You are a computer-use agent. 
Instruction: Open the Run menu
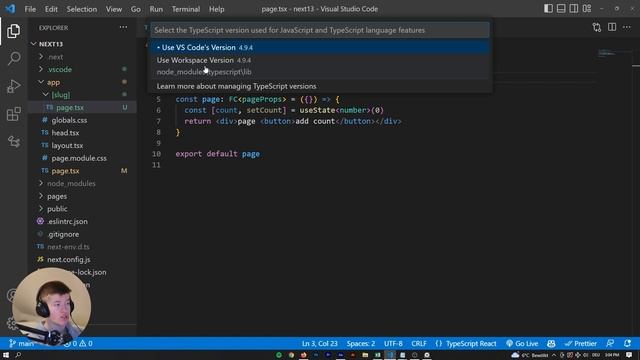click(156, 9)
